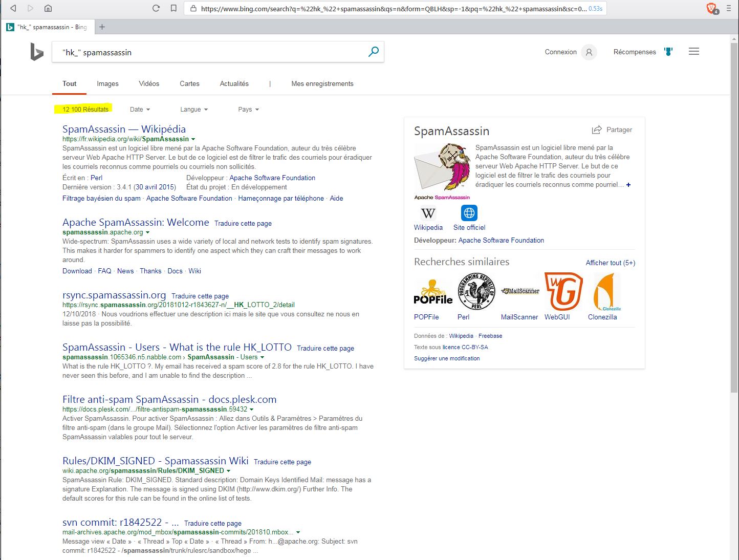Screen dimensions: 739x560
Task: Open the Brave Shields lion icon
Action: point(711,8)
